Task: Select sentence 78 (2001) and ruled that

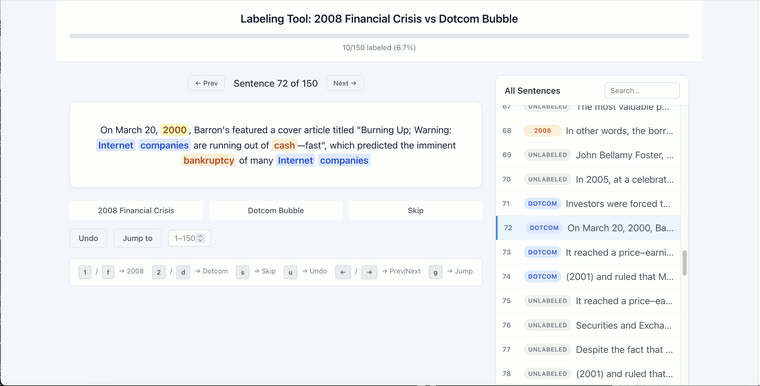Action: tap(588, 374)
